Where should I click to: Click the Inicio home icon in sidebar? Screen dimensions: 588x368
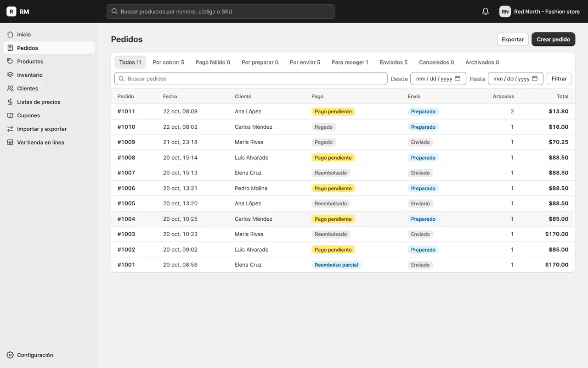[x=10, y=34]
